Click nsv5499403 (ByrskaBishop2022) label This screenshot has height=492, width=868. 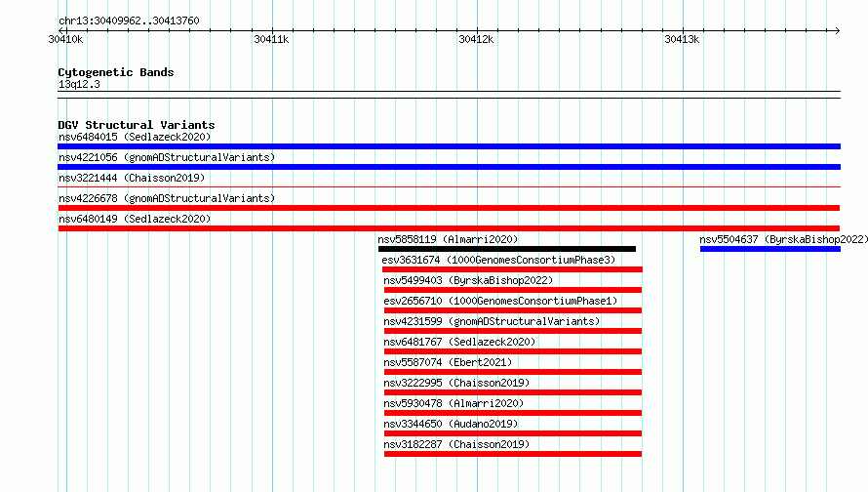pos(468,280)
